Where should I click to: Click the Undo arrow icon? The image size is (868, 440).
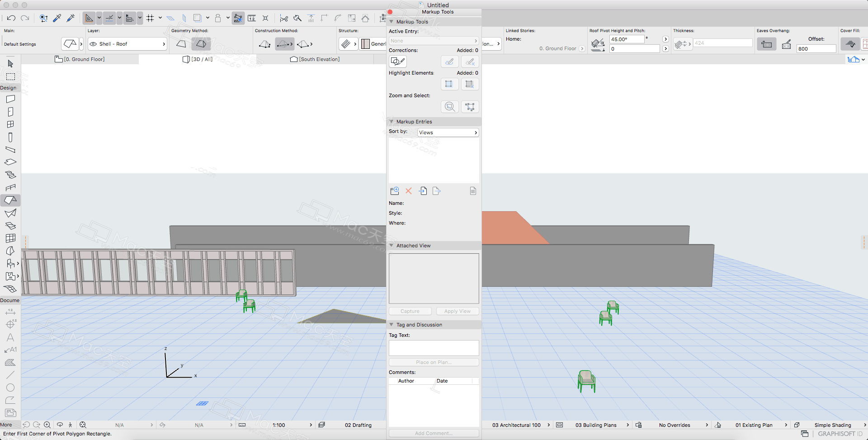coord(11,18)
